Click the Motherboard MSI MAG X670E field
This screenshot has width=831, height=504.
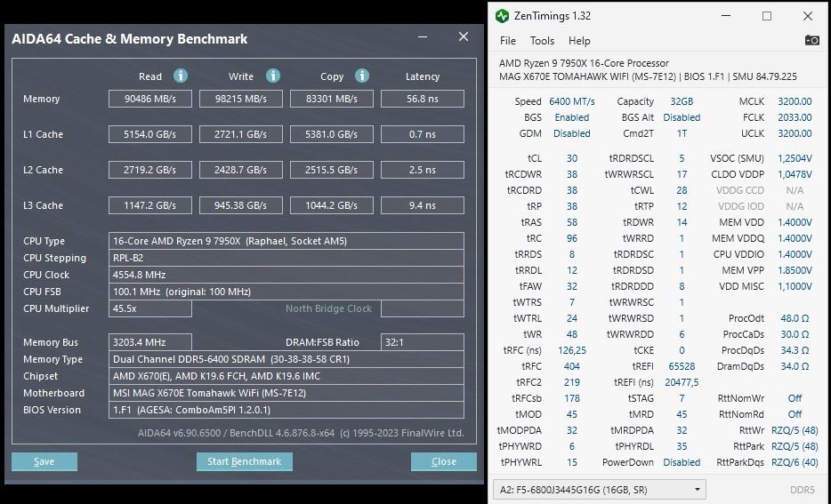286,393
